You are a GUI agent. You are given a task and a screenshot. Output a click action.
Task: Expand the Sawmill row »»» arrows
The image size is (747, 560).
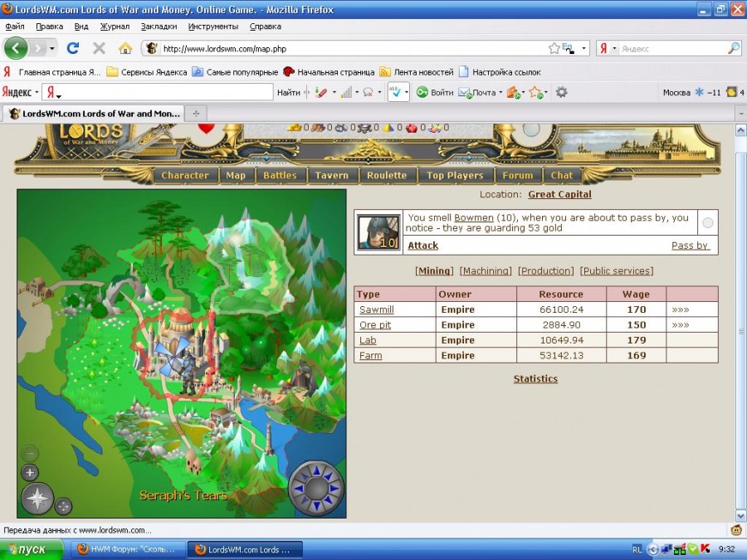[x=681, y=309]
